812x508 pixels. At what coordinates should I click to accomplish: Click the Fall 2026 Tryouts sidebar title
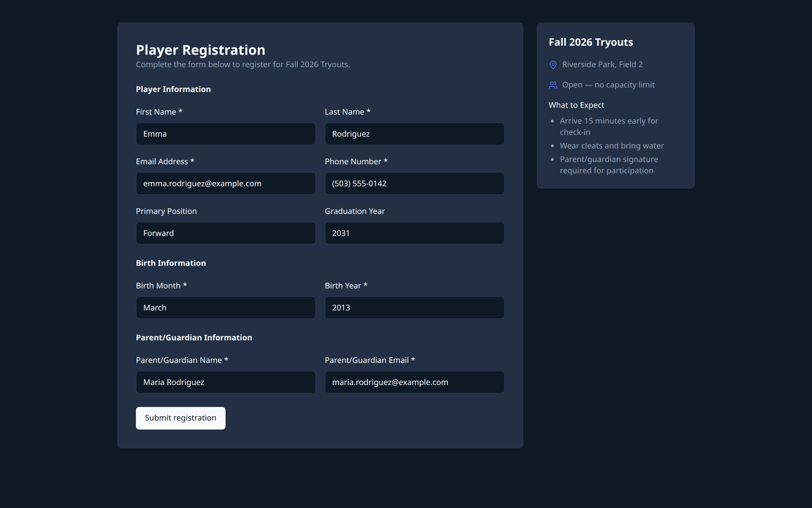tap(591, 42)
